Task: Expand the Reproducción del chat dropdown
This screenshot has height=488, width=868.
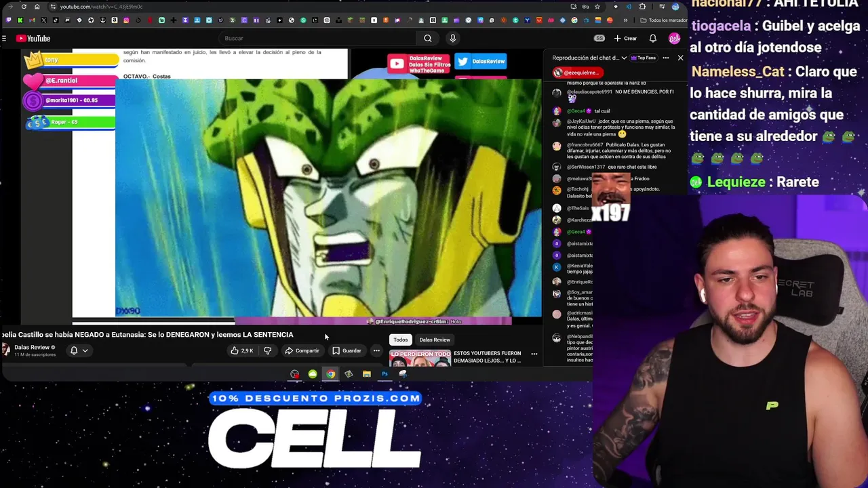Action: [x=589, y=58]
